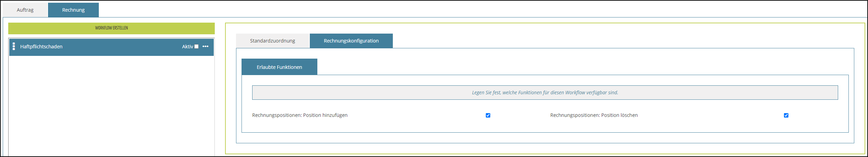Click blank space in the Haftpflichtschaden row before Aktiv
Screen dimensions: 868x157
[120, 47]
